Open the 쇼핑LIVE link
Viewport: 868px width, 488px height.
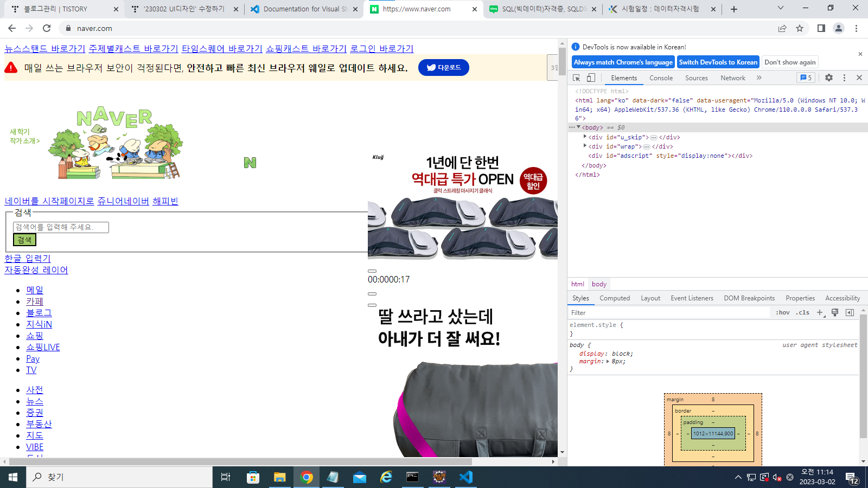coord(43,347)
